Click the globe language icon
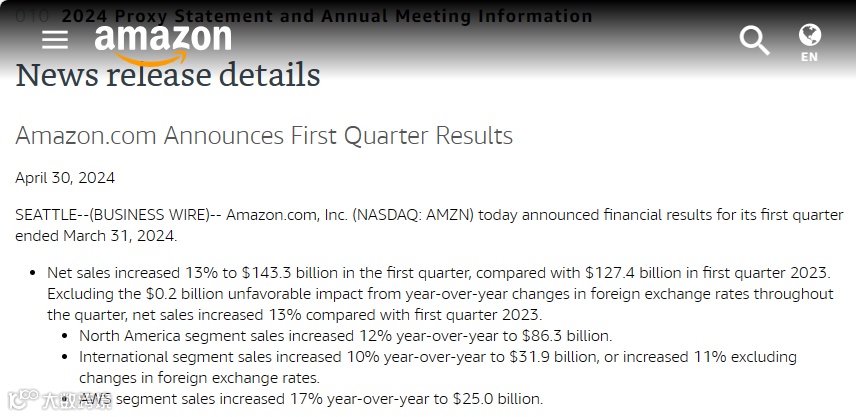Image resolution: width=856 pixels, height=417 pixels. [x=809, y=35]
